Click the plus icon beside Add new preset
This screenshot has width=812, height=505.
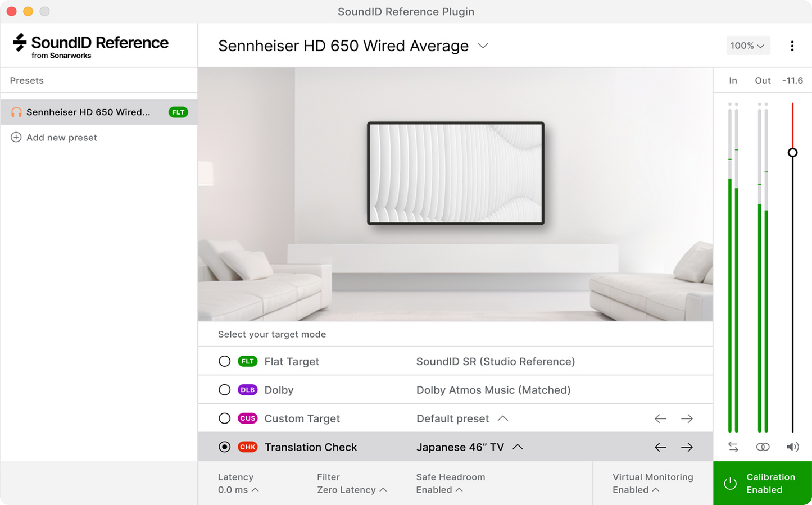click(16, 138)
